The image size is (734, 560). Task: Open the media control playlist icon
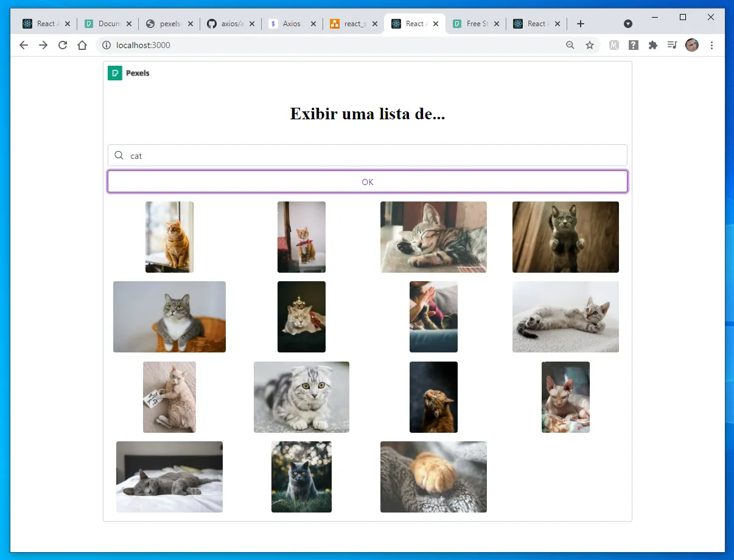672,45
